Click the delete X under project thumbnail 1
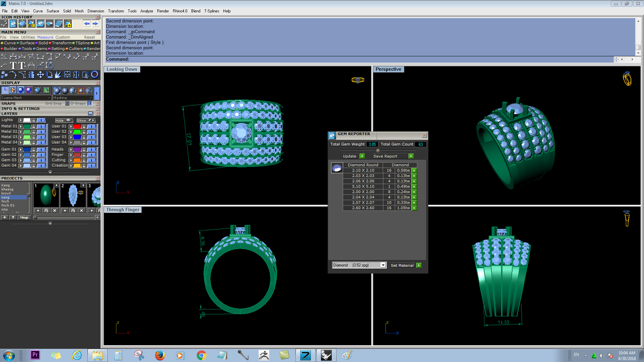Screen dimensions: 644x362 (54, 210)
